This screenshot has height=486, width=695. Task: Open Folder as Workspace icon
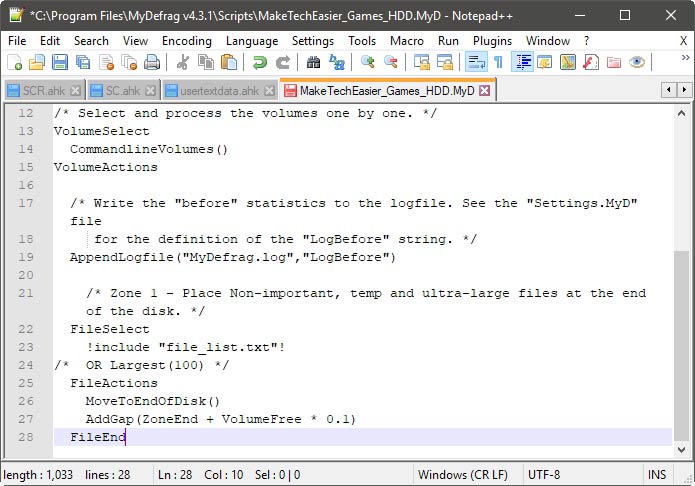pyautogui.click(x=614, y=63)
